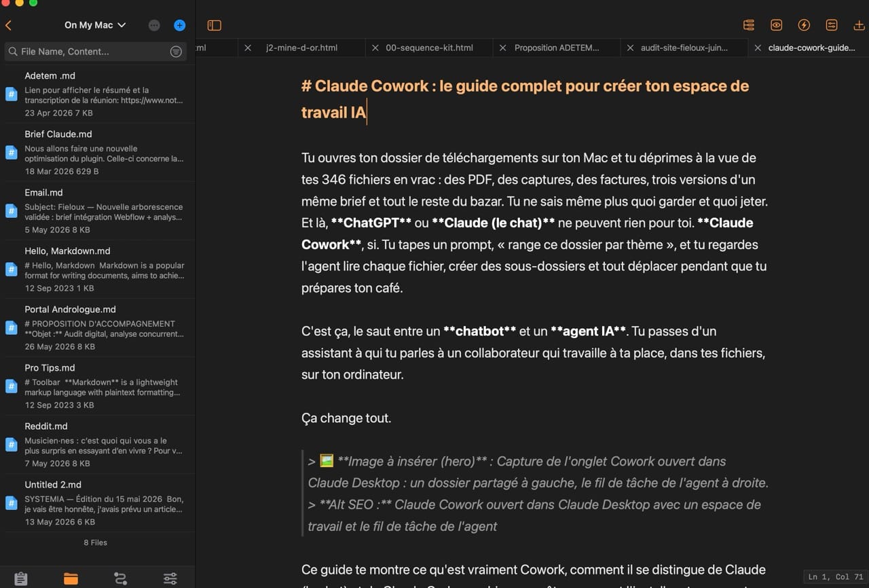Click the '**ChatGPT**' bold text in editor
Screen dimensions: 869x588
click(371, 223)
